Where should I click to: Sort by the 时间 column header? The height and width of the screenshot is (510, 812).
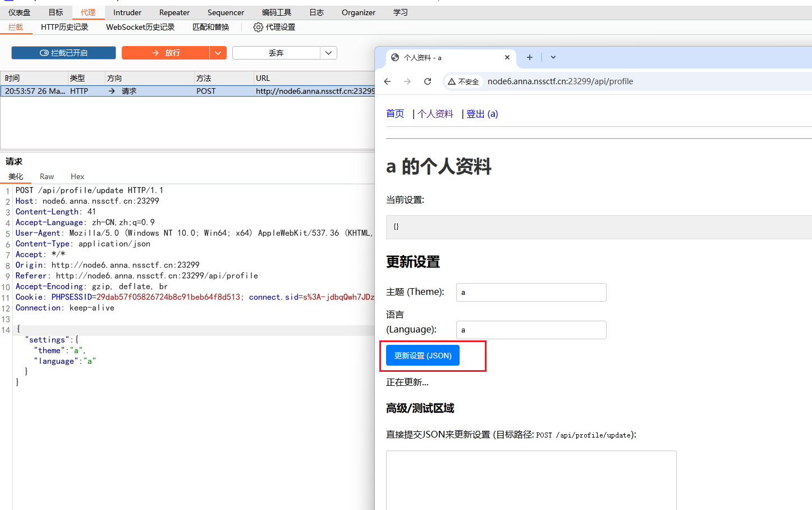pyautogui.click(x=34, y=78)
